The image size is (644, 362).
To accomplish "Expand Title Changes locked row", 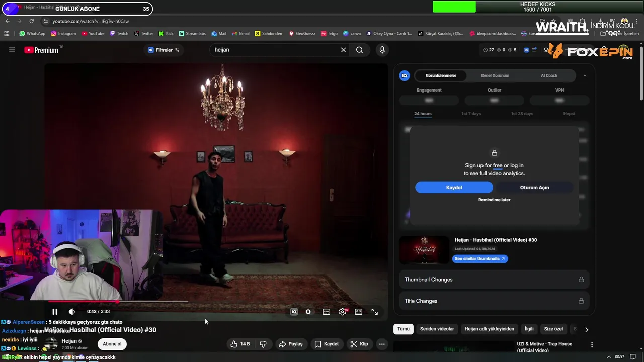I will coord(494,301).
